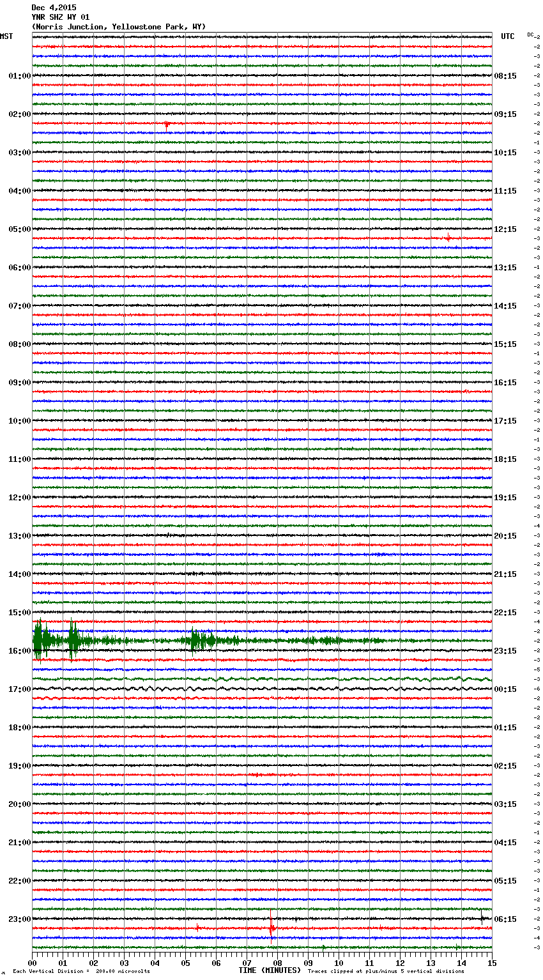
Task: Click minute tick label 03 on bottom axis
Action: coord(124,963)
